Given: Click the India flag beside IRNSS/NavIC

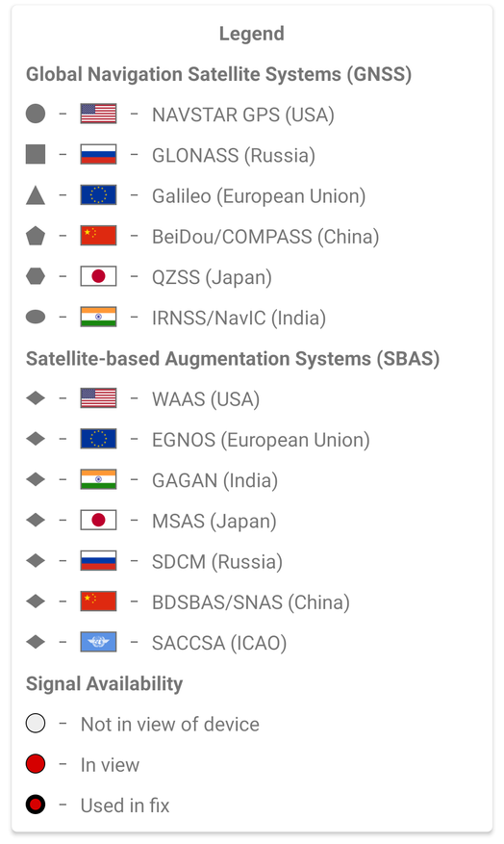Looking at the screenshot, I should click(98, 317).
